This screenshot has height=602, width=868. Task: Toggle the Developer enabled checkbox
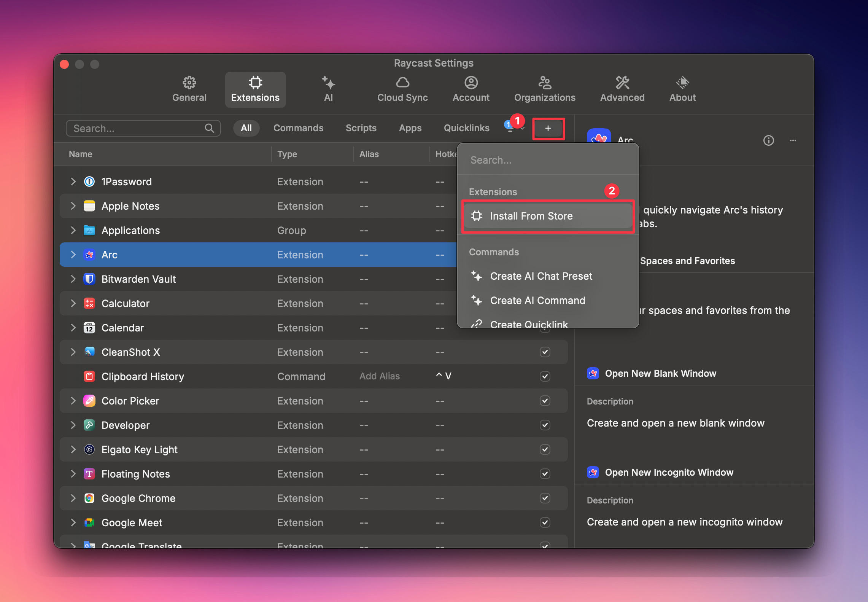point(545,425)
